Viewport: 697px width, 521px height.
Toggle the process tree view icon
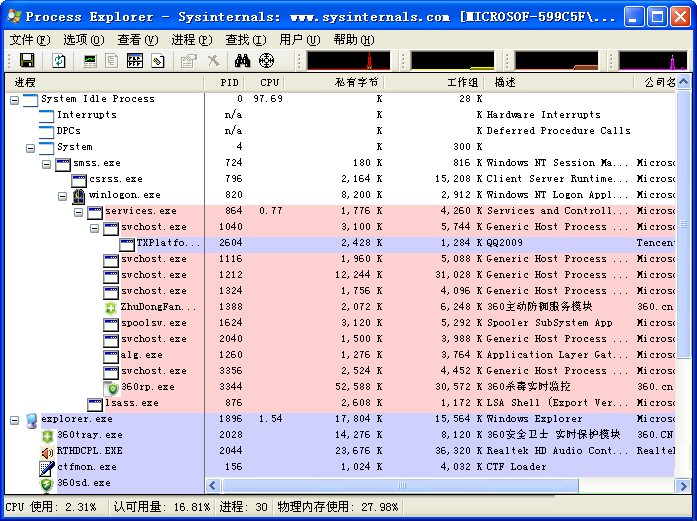(112, 61)
